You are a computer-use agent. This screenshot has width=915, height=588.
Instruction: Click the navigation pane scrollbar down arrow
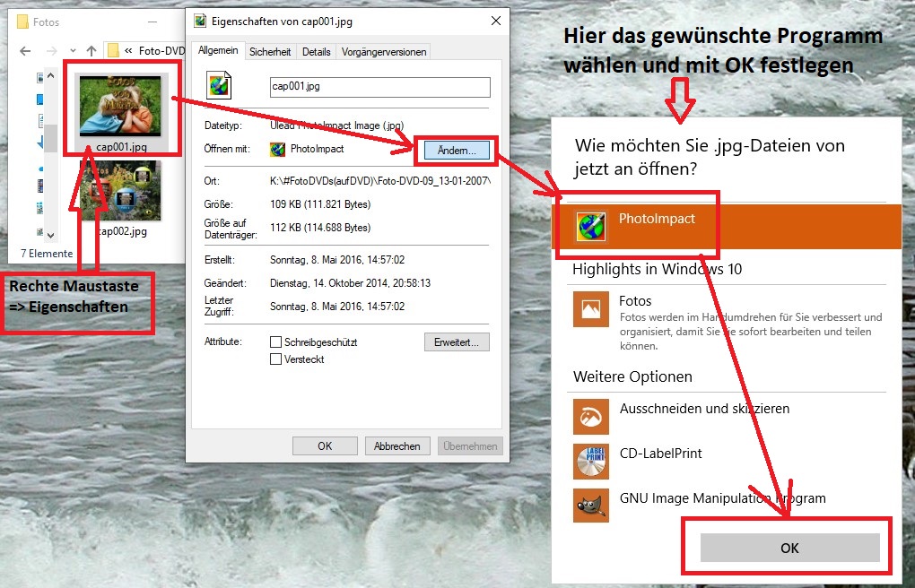[x=51, y=236]
